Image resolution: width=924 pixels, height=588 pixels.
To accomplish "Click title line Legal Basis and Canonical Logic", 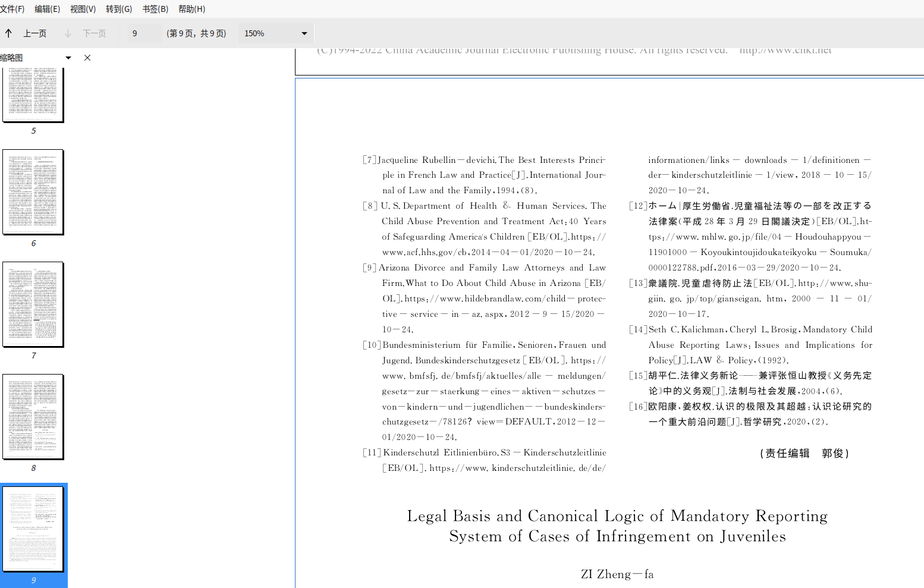I will pos(617,516).
